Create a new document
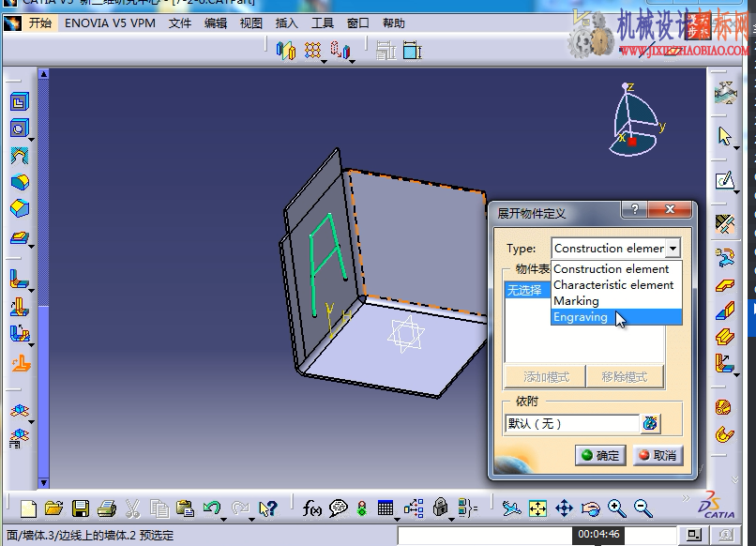The width and height of the screenshot is (756, 546). (x=28, y=508)
